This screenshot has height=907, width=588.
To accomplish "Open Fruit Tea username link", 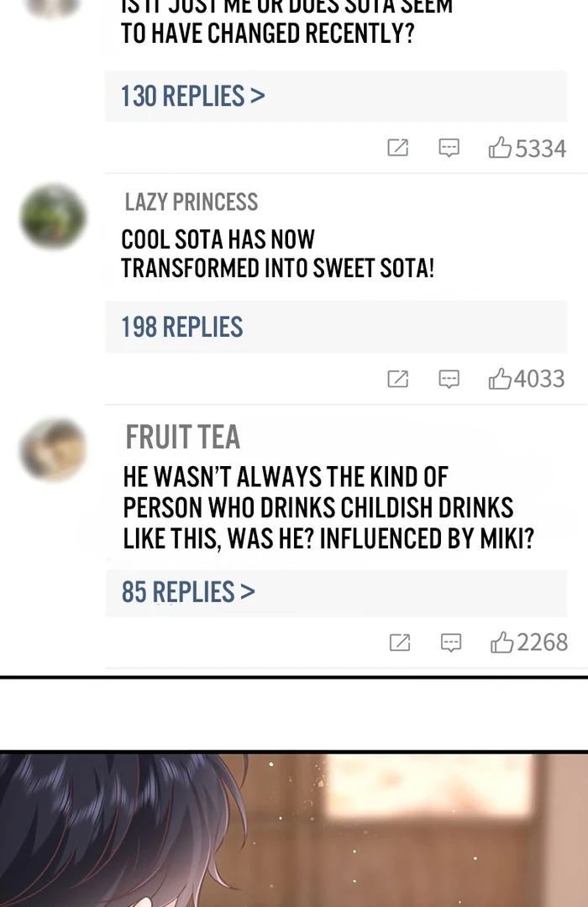I will 182,438.
